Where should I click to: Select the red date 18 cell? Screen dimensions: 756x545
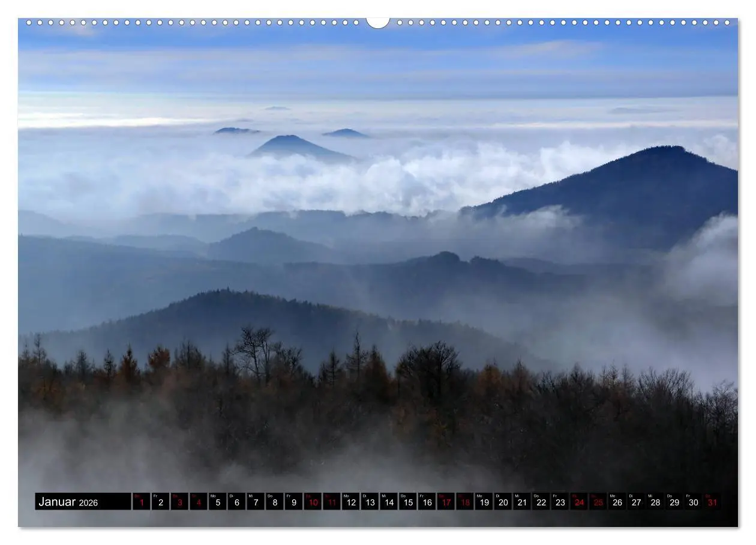click(465, 502)
